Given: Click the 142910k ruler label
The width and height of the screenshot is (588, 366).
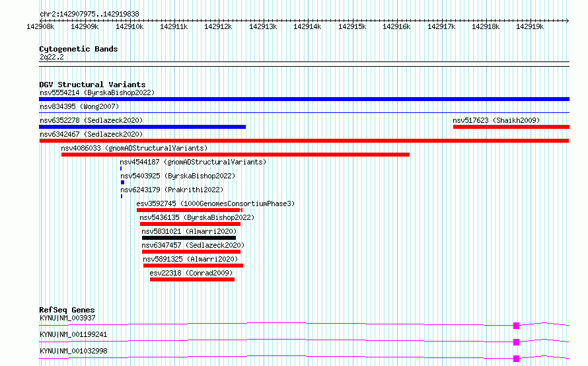Looking at the screenshot, I should [129, 26].
